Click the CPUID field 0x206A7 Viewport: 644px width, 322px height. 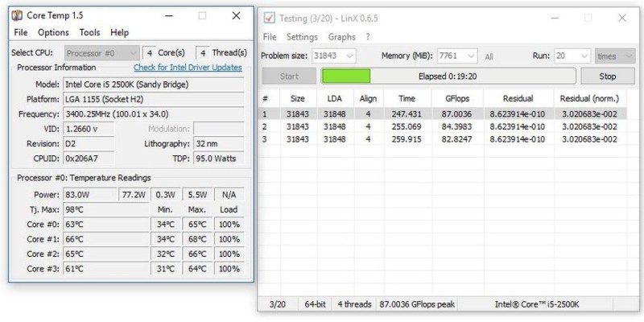coord(89,159)
